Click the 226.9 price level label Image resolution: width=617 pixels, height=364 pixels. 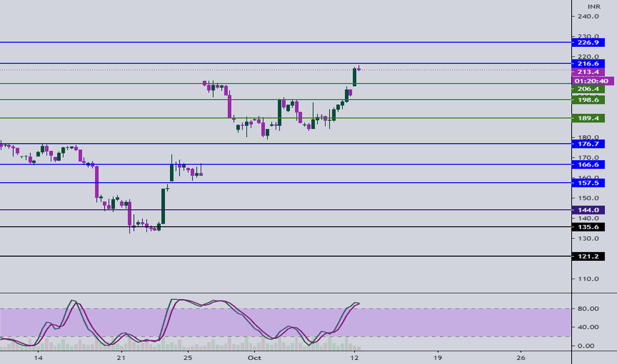coord(588,42)
